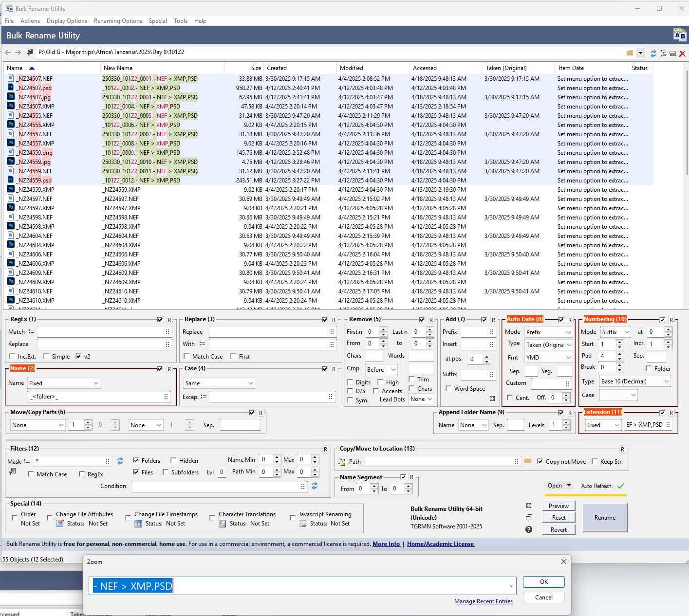Open the Crop dropdown showing Before
689x616 pixels.
tap(382, 370)
